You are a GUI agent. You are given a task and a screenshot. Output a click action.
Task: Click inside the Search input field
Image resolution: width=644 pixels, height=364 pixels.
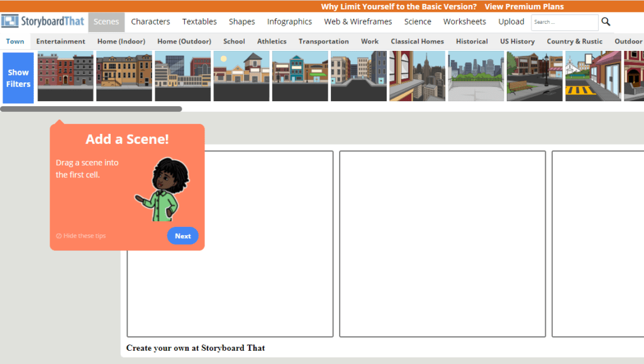point(564,22)
